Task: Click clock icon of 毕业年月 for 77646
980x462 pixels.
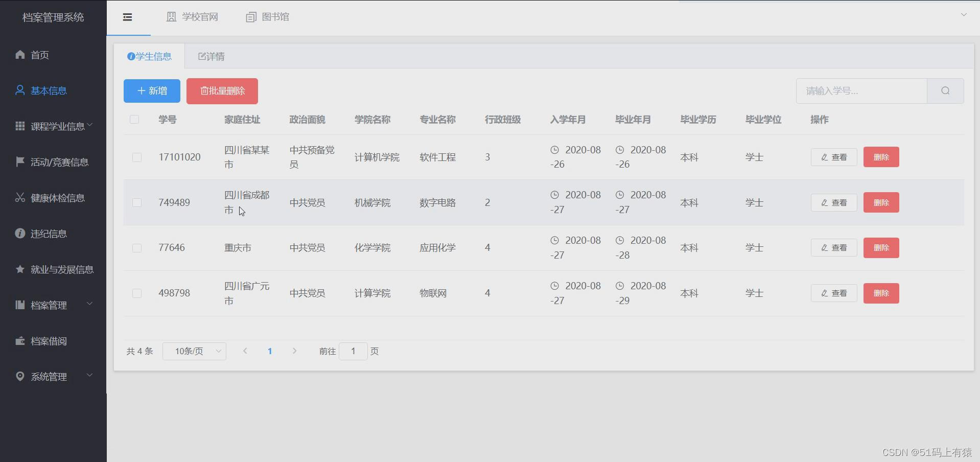Action: pos(620,240)
